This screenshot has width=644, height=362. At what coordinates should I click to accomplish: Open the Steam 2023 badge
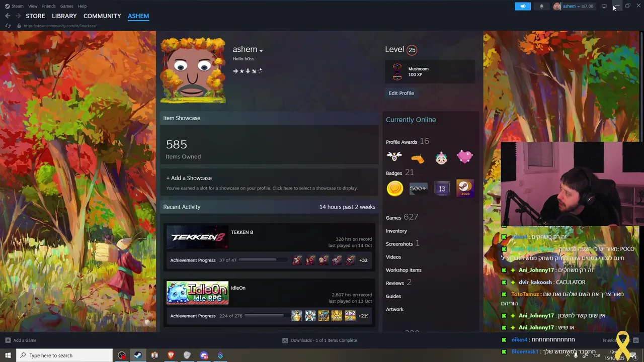pos(465,189)
